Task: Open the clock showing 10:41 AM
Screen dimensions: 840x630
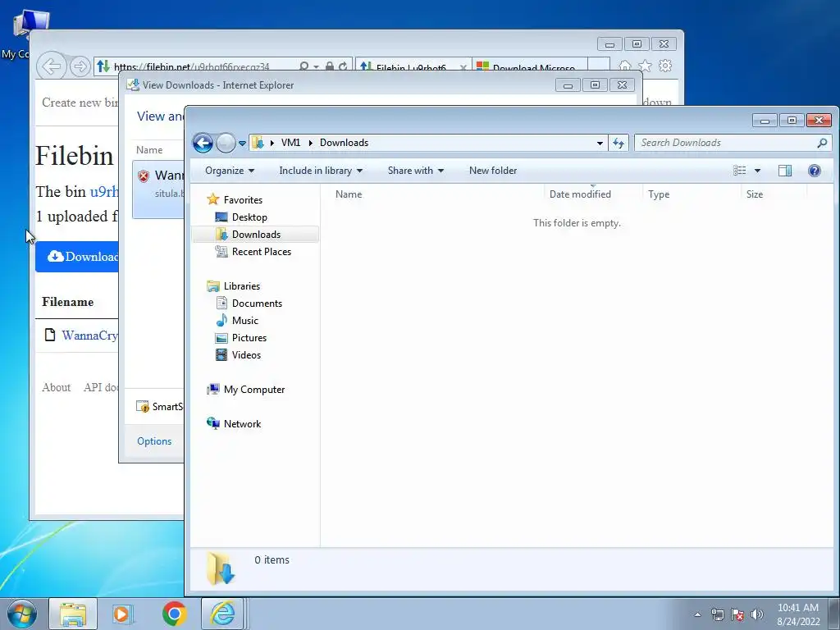Action: point(797,614)
